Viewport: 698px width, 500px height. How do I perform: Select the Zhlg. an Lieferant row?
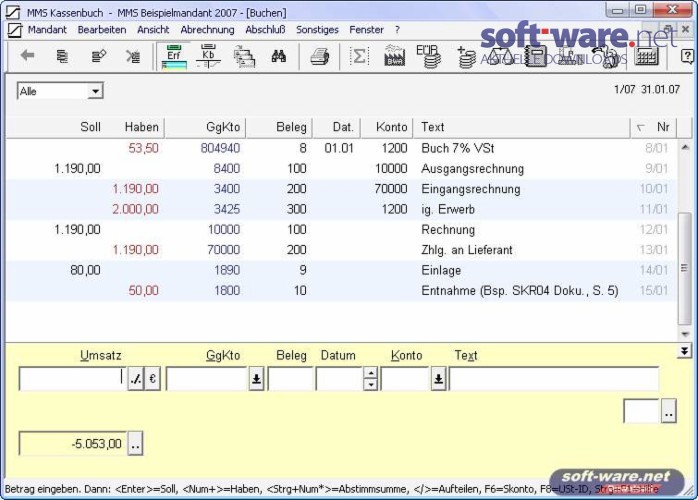coord(341,250)
